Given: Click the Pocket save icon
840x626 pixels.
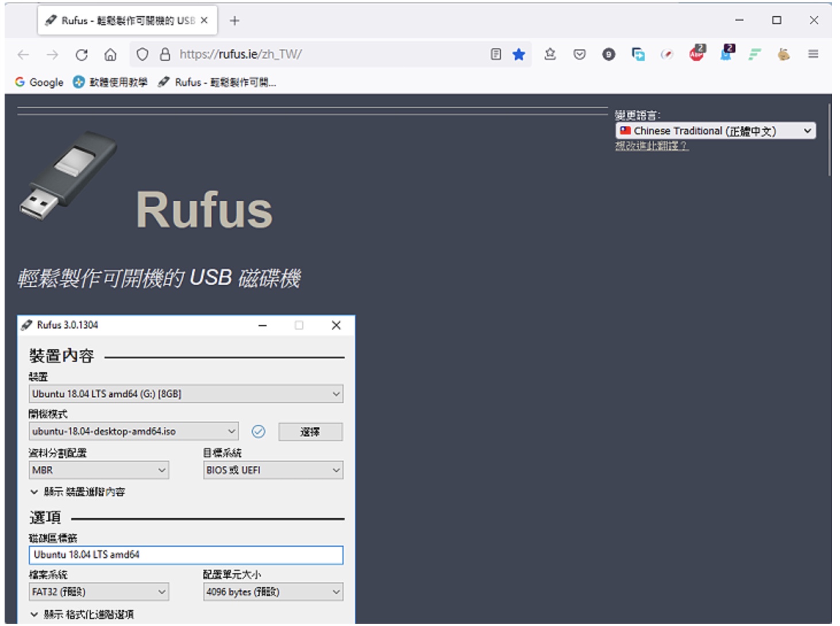Looking at the screenshot, I should click(580, 55).
